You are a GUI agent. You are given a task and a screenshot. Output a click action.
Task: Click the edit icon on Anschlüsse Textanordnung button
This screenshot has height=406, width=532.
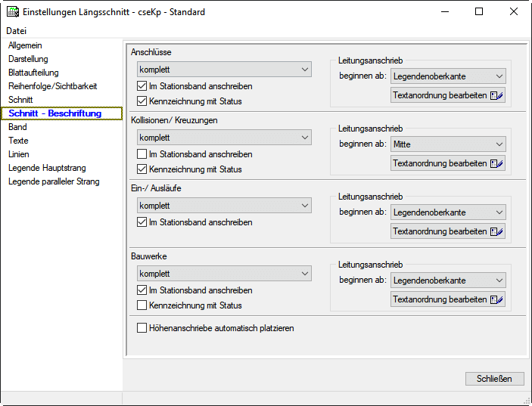(496, 95)
